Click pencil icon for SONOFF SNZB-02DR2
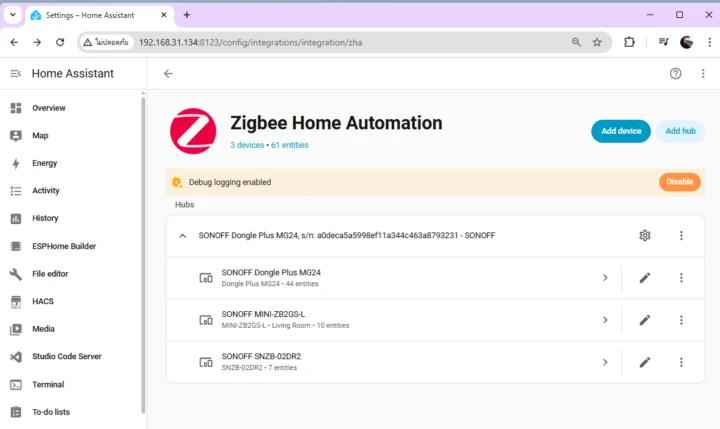 645,362
